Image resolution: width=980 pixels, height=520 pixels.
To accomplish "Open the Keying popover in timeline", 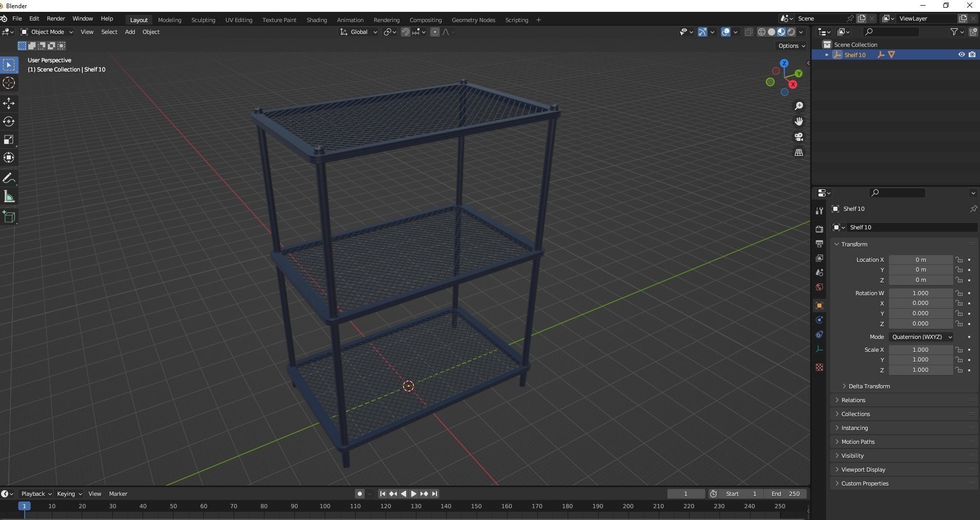I will coord(69,494).
